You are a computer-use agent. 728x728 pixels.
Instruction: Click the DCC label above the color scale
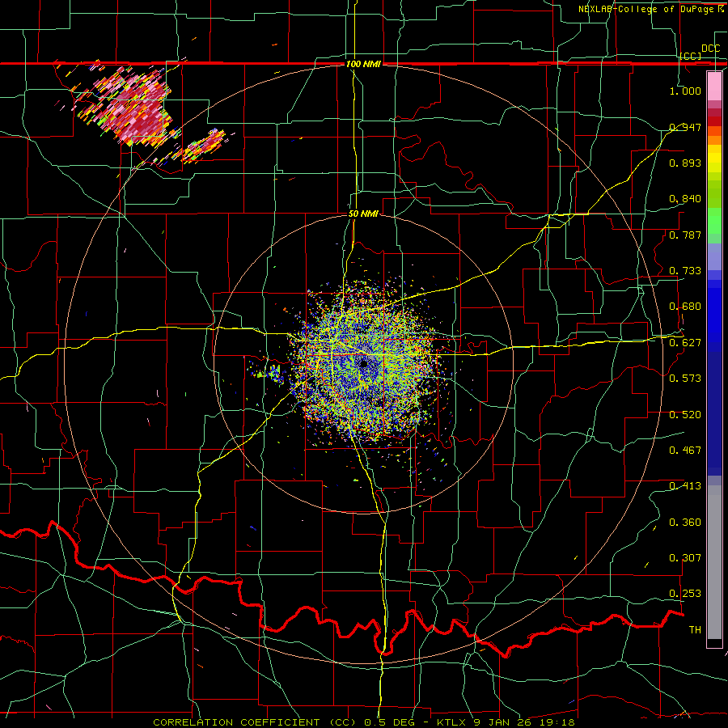[x=711, y=49]
